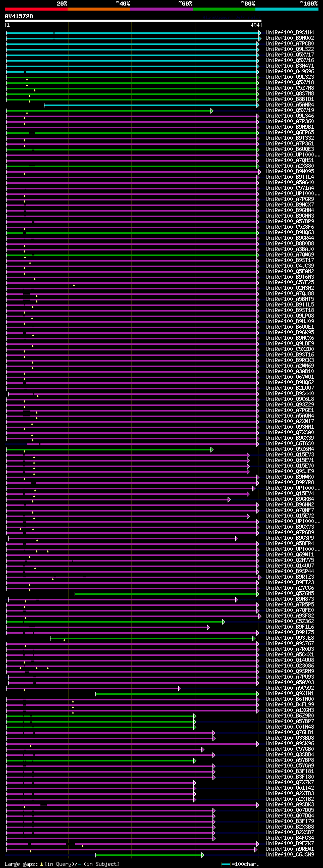Image resolution: width=323 pixels, height=868 pixels.
Task: Select the query name AV415720
Action: click(19, 16)
